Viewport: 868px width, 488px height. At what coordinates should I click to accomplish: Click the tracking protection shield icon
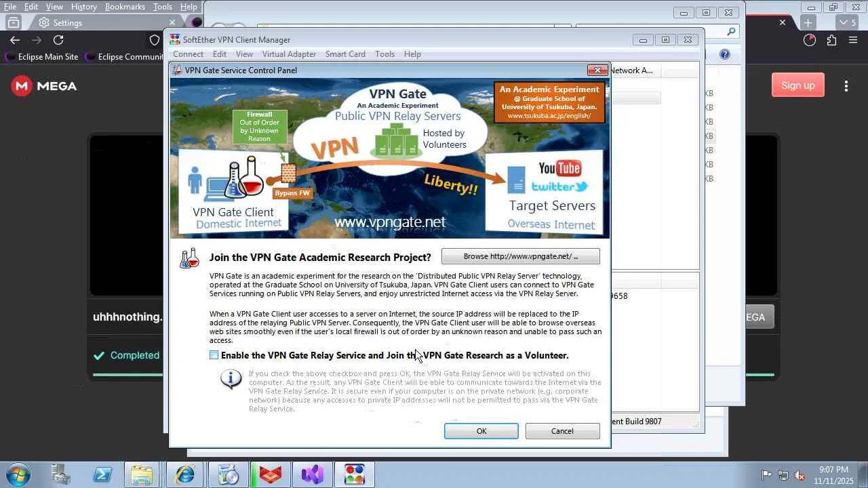pos(155,40)
